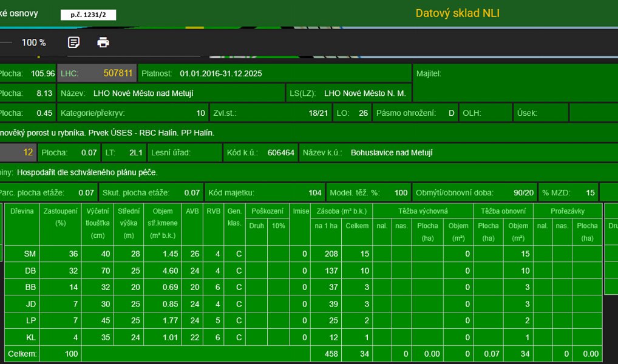The image size is (618, 364).
Task: Click the Majitel label
Action: click(x=429, y=73)
